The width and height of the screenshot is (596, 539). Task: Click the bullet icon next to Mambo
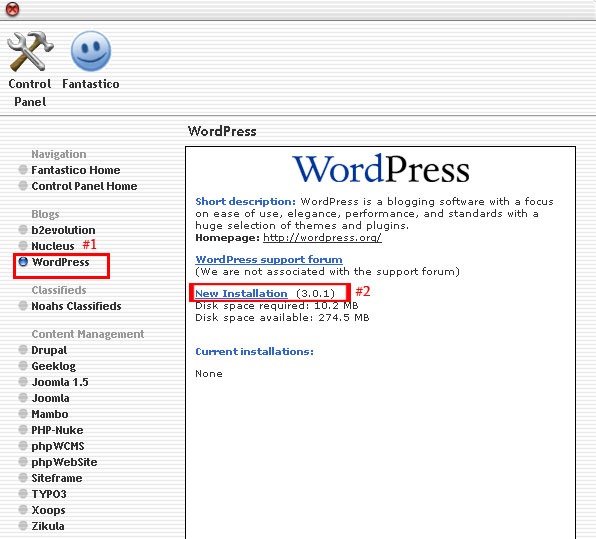(x=23, y=414)
